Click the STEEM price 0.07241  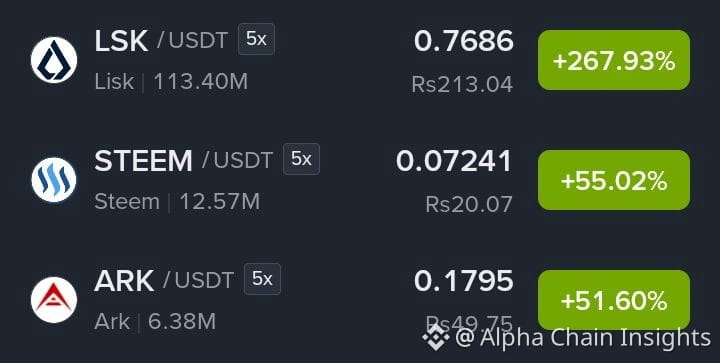point(454,161)
